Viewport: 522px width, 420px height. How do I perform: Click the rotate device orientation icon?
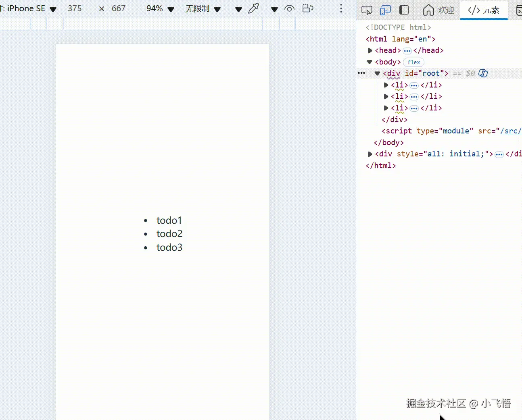[308, 8]
